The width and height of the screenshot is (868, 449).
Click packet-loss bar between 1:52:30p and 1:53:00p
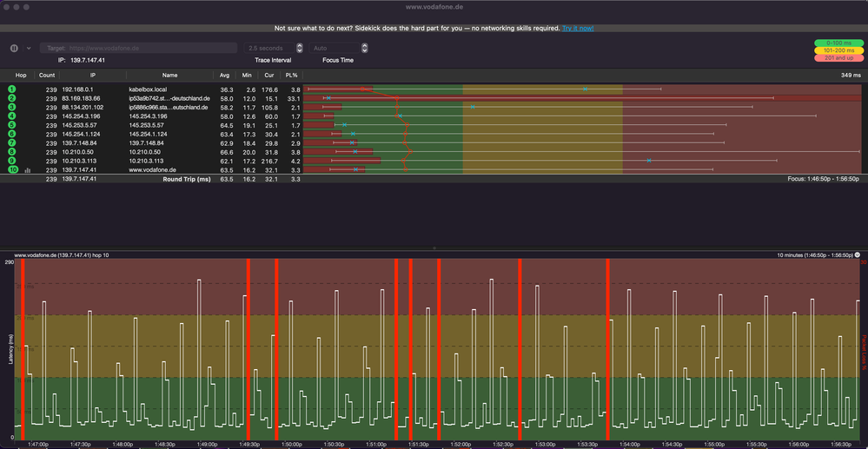(520, 349)
